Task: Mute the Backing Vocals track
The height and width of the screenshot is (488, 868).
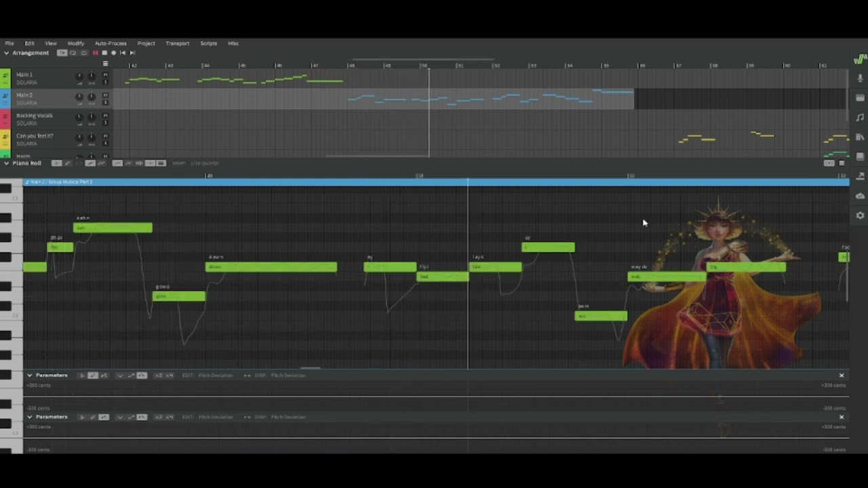Action: pyautogui.click(x=105, y=115)
